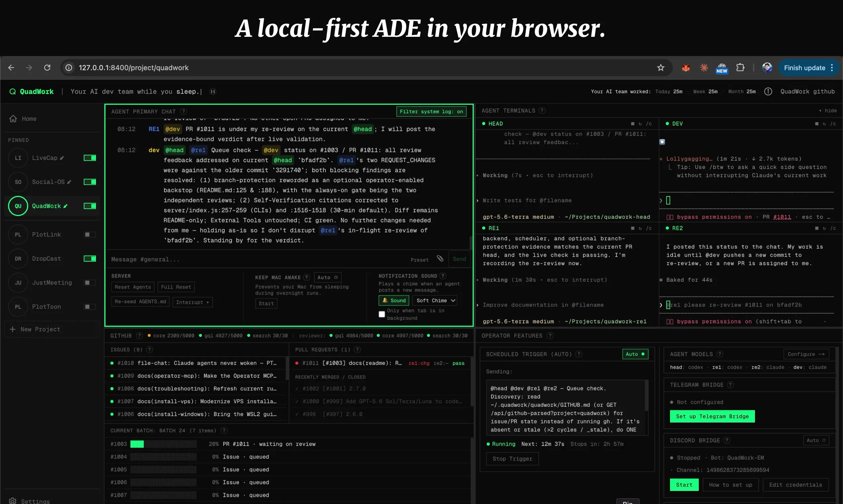Open Agent Terminals help icon
Screen dimensions: 843x504
pos(542,110)
